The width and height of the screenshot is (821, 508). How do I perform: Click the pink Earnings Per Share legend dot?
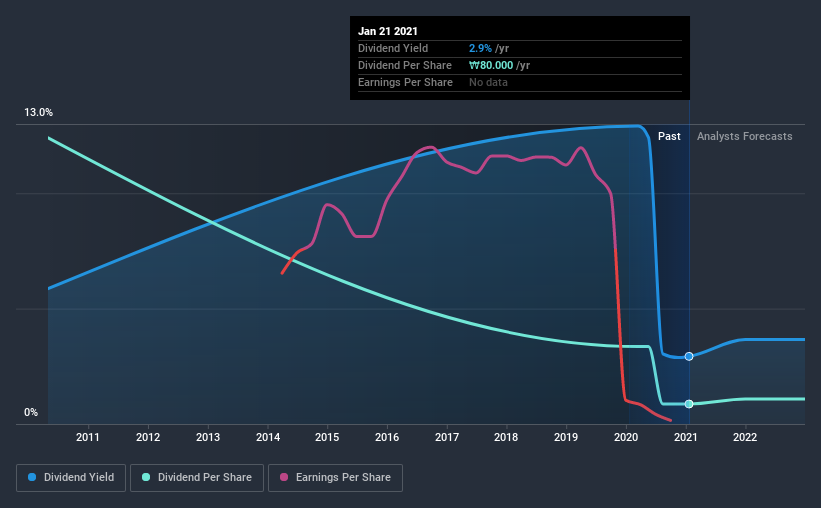coord(284,477)
